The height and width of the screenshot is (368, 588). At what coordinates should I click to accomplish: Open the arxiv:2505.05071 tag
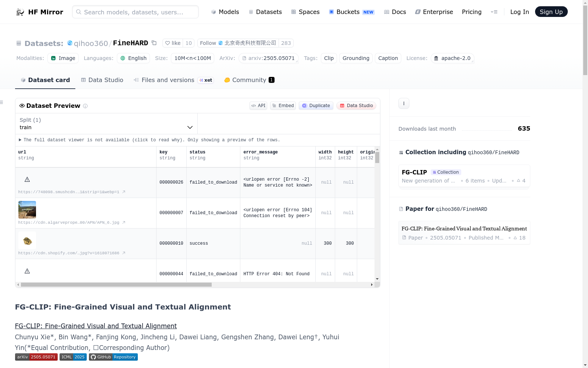click(x=269, y=58)
